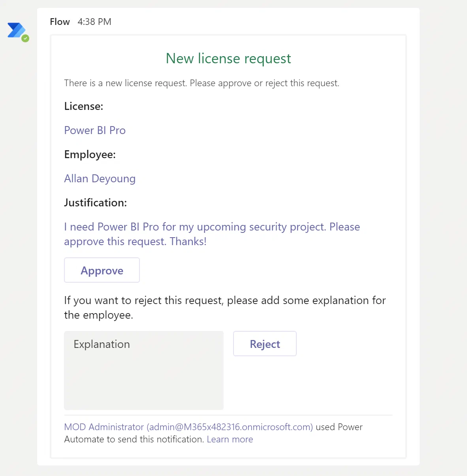Click the Justification: label
The width and height of the screenshot is (467, 476).
point(96,203)
